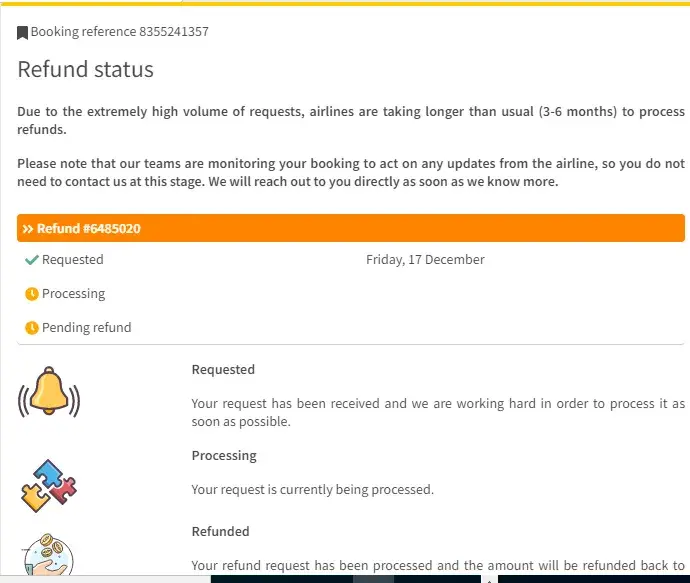Collapse the Refund #6485020 orange header
The image size is (690, 583).
pos(350,229)
